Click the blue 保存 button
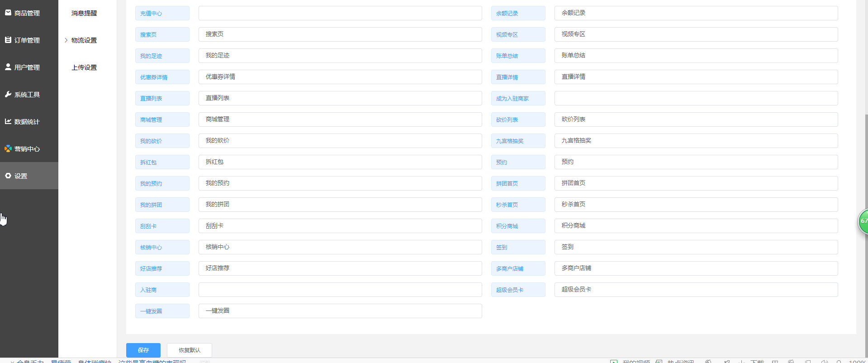Image resolution: width=868 pixels, height=363 pixels. click(x=143, y=350)
